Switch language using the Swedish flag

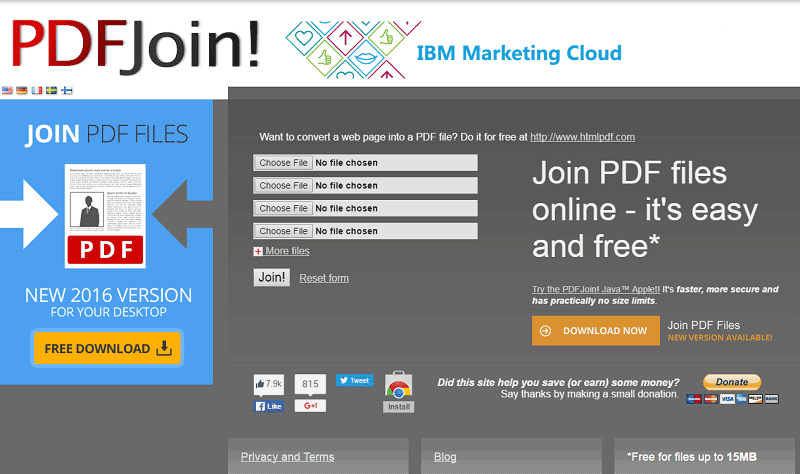point(52,90)
